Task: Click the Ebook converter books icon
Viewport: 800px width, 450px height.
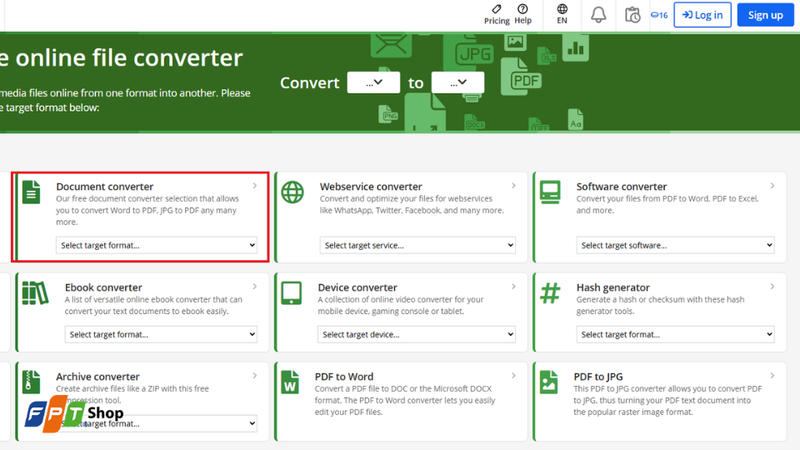Action: click(x=35, y=293)
